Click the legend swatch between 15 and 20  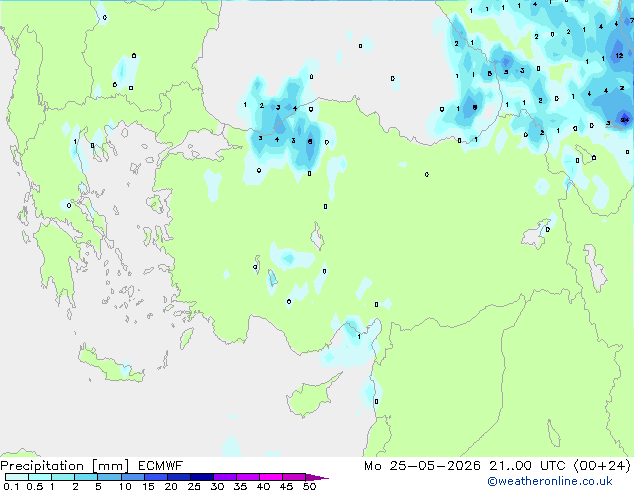155,477
